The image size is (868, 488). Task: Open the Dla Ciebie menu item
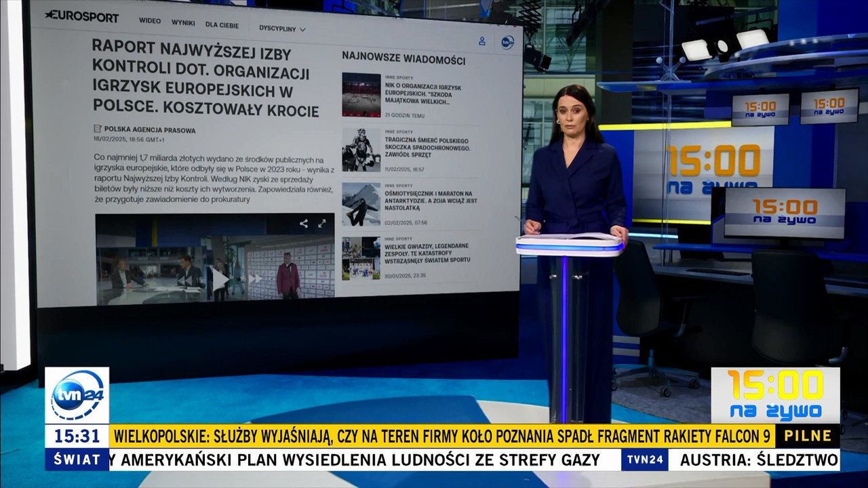(222, 25)
